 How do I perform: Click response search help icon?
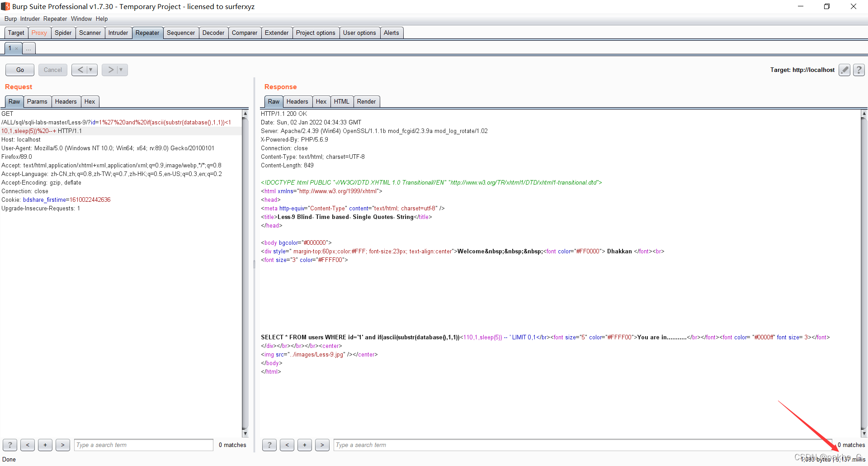[269, 445]
